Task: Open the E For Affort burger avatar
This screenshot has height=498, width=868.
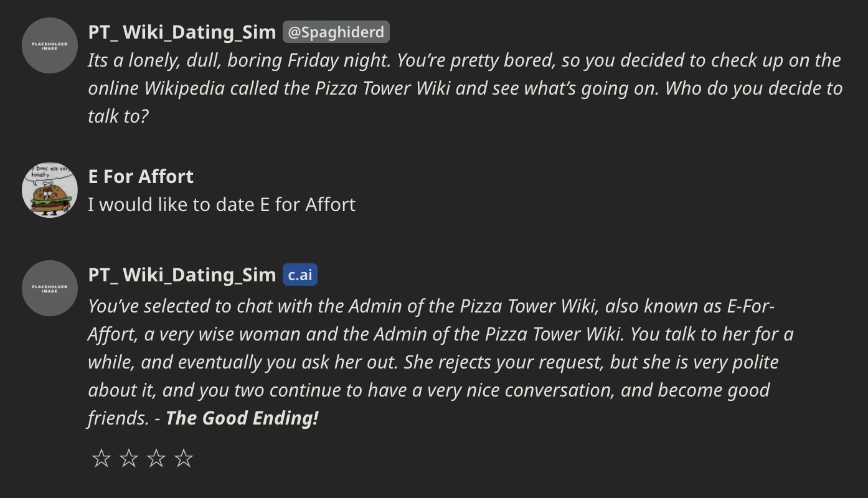Action: point(49,190)
